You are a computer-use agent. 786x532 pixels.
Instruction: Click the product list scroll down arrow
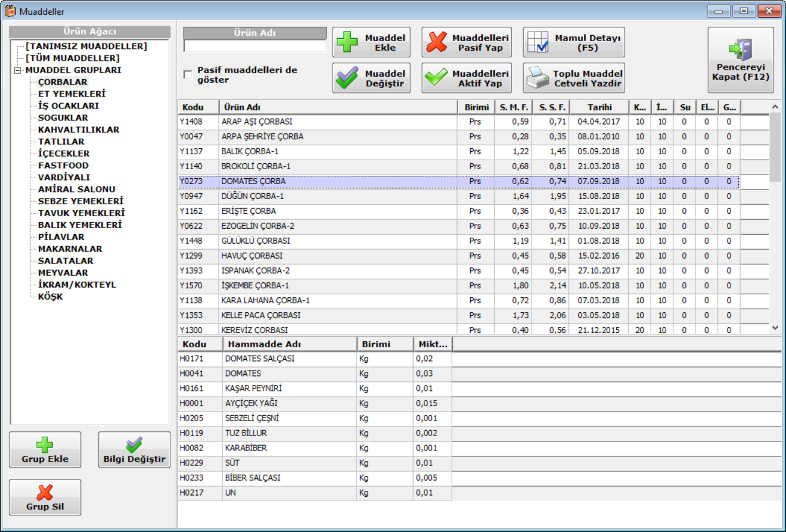(x=775, y=327)
